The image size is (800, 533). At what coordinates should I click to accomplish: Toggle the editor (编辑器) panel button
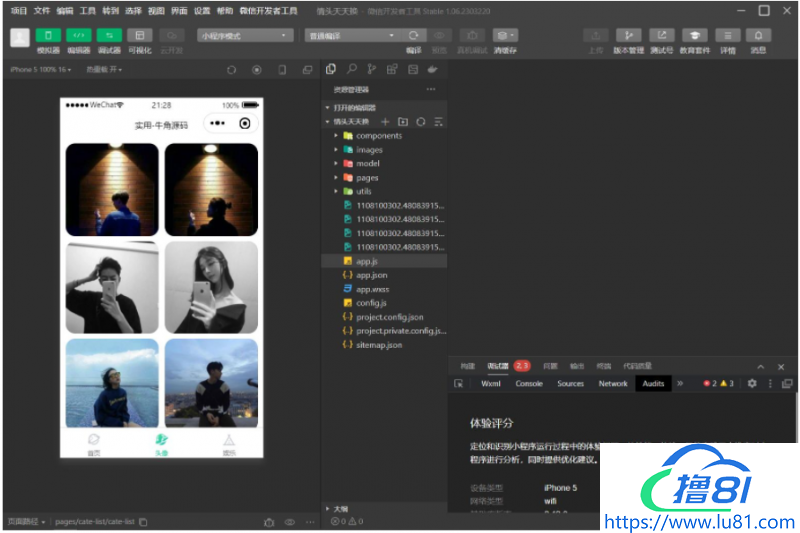tap(78, 35)
